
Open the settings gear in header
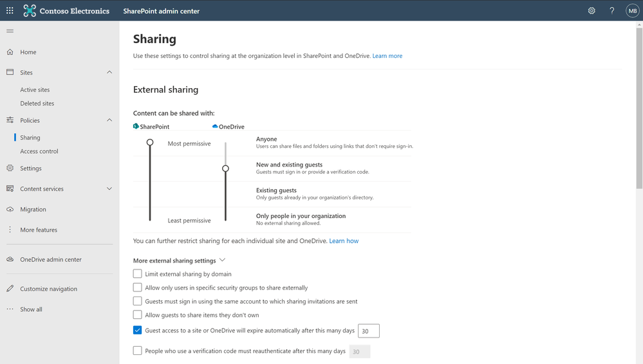point(592,11)
